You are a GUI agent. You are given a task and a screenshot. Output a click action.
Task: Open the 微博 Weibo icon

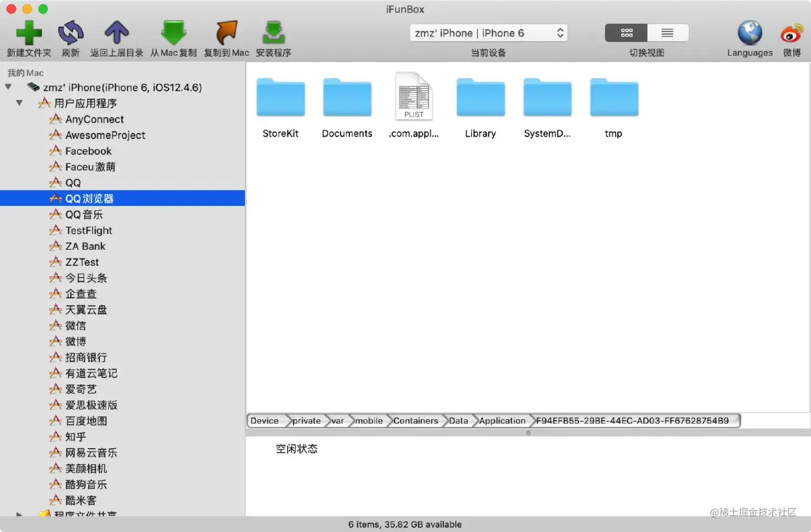[x=792, y=34]
